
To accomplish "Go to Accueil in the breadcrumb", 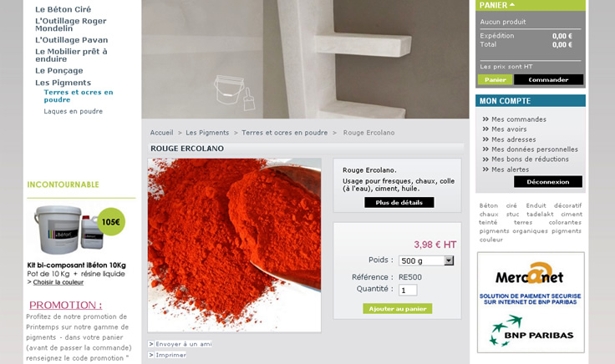I will (x=161, y=133).
